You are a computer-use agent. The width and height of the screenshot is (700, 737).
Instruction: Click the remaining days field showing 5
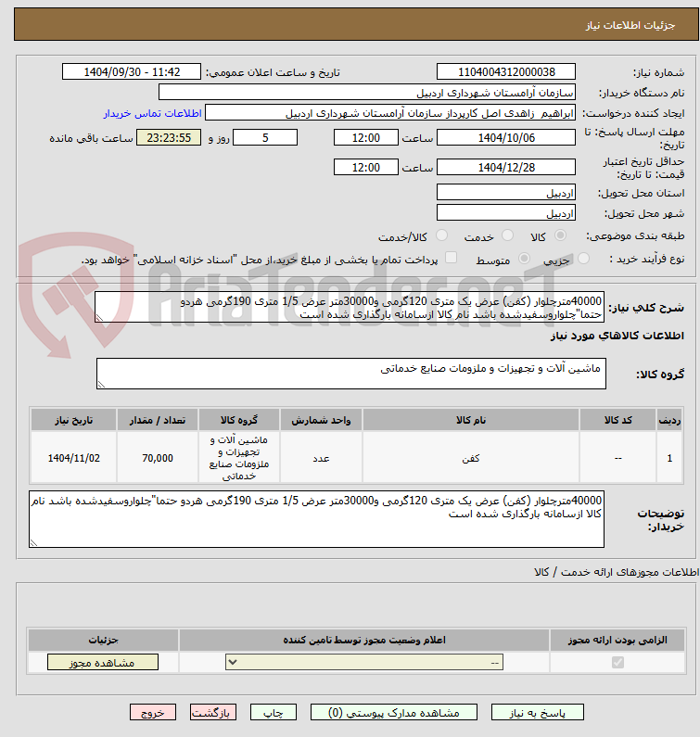265,138
